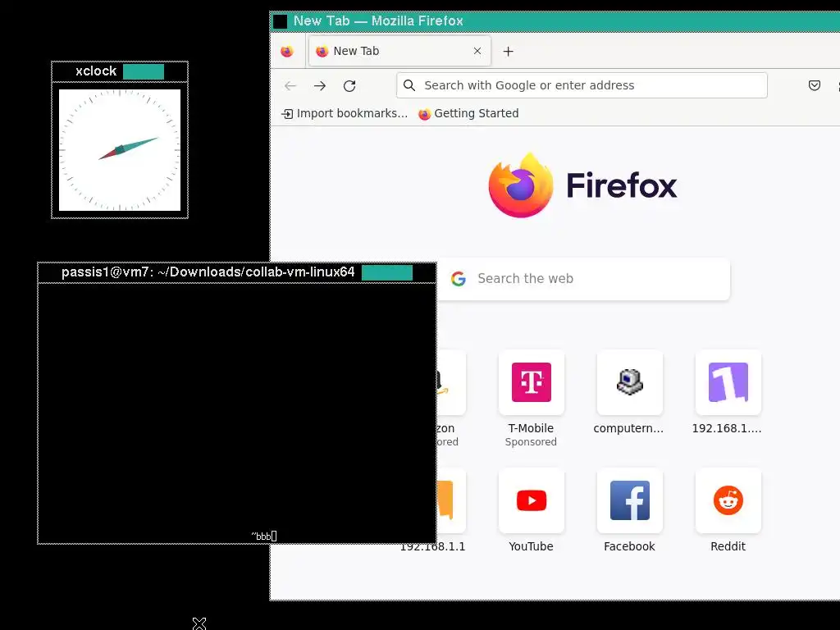Click the xclock analog clock face
840x630 pixels.
pyautogui.click(x=120, y=150)
